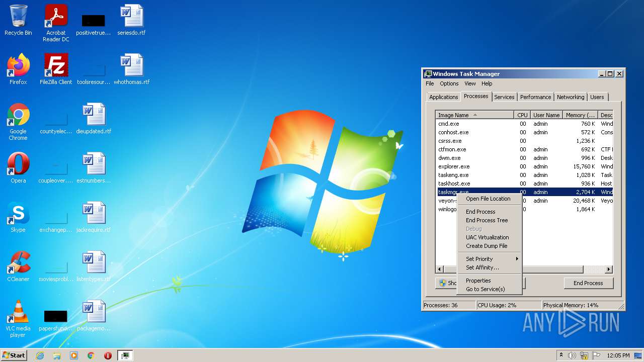Select whothomas.rtf file on desktop
The height and width of the screenshot is (362, 644).
click(x=131, y=69)
